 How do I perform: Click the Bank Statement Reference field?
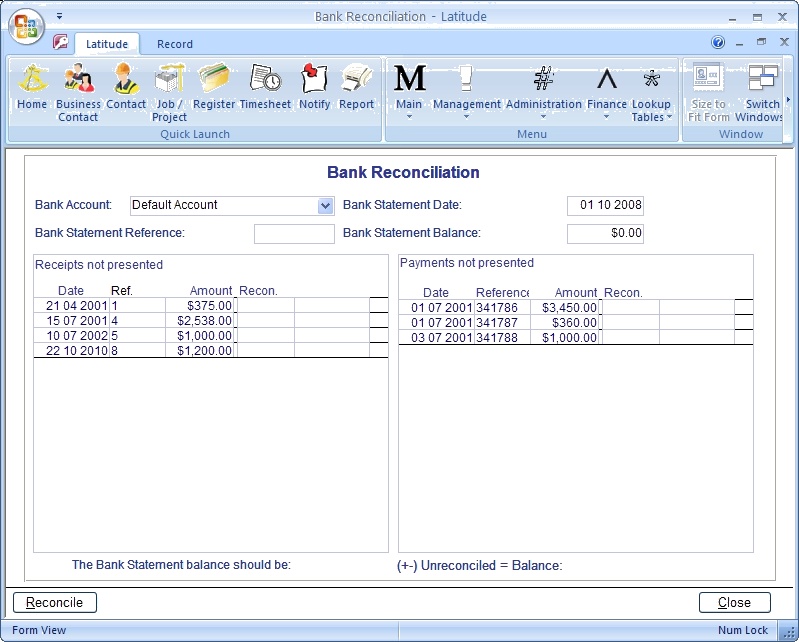294,234
